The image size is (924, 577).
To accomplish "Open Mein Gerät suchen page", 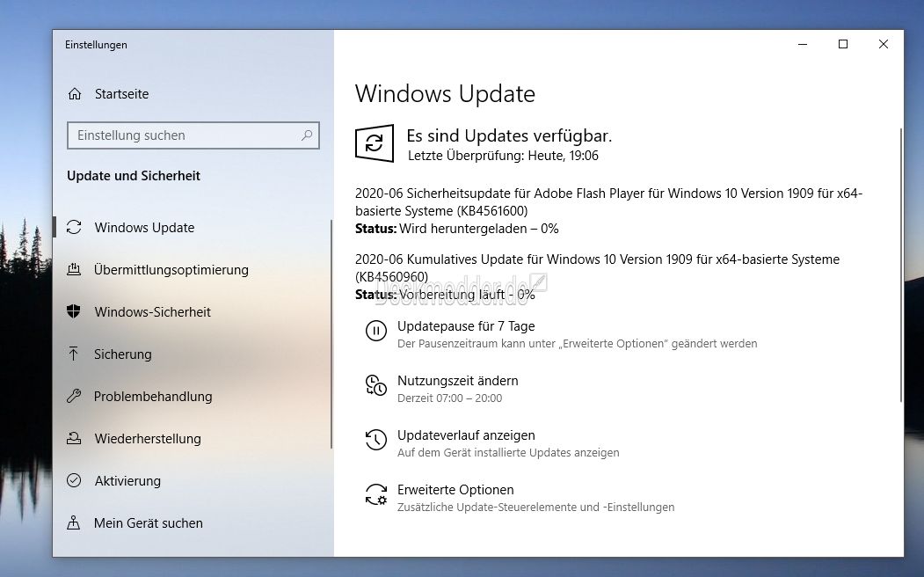I will 148,522.
